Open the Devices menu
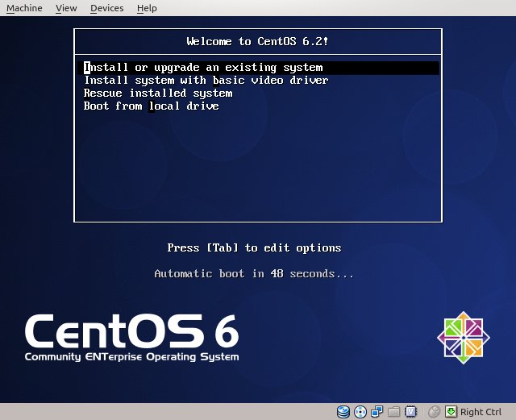 point(107,8)
